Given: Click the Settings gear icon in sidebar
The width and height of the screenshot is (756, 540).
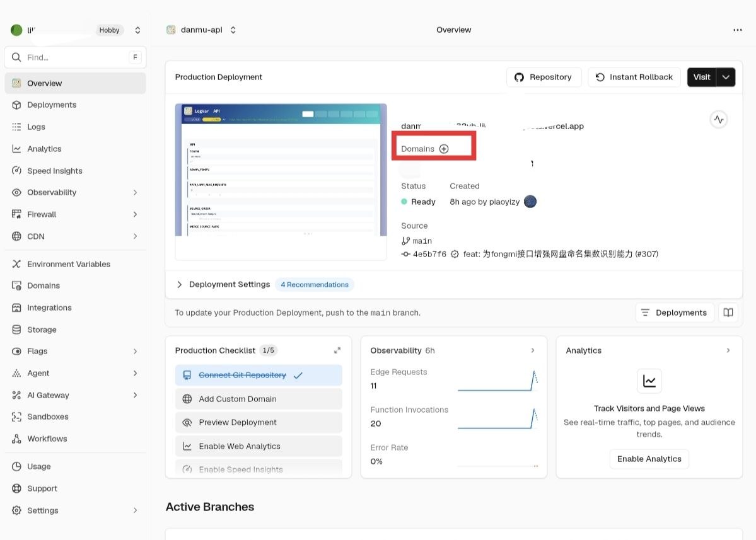Looking at the screenshot, I should coord(16,510).
